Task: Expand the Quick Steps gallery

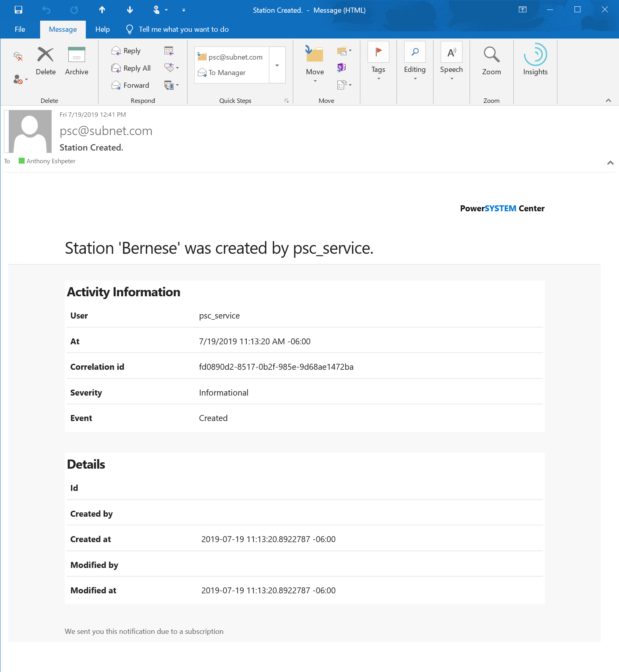Action: (277, 65)
